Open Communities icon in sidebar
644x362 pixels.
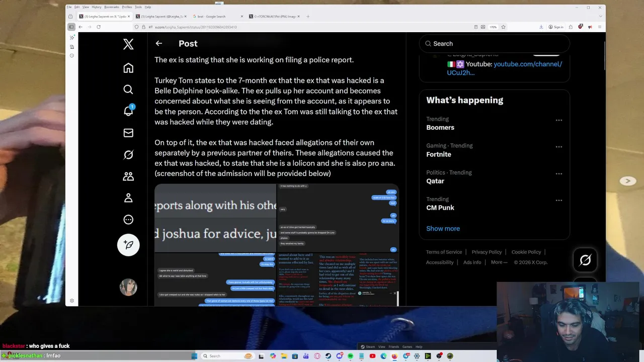pos(128,176)
